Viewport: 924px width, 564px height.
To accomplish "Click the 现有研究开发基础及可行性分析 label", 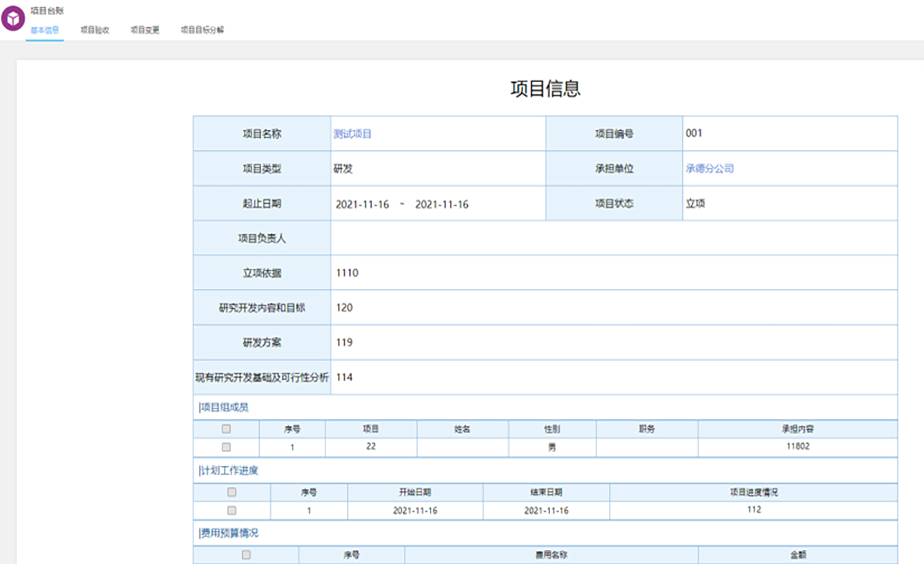I will coord(262,377).
